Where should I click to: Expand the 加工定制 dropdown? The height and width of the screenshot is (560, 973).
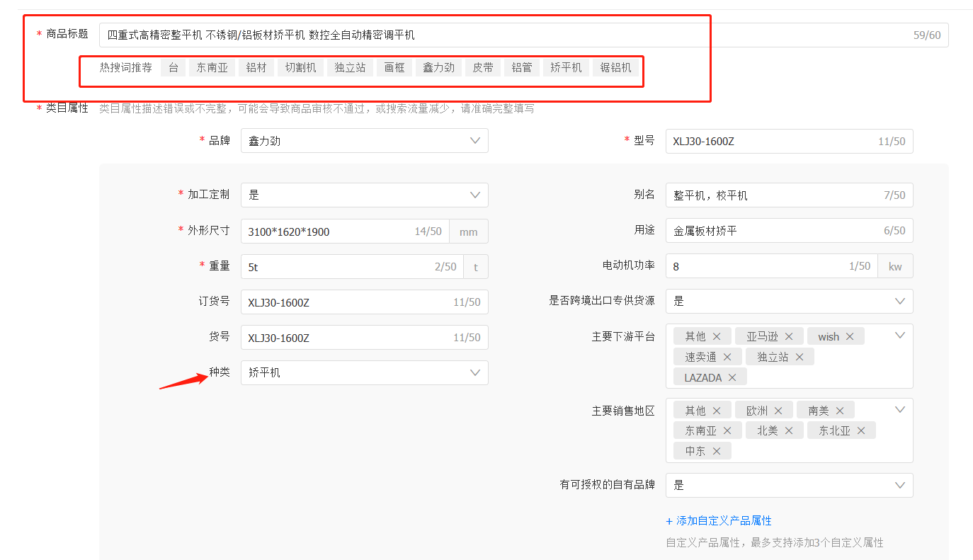click(364, 195)
